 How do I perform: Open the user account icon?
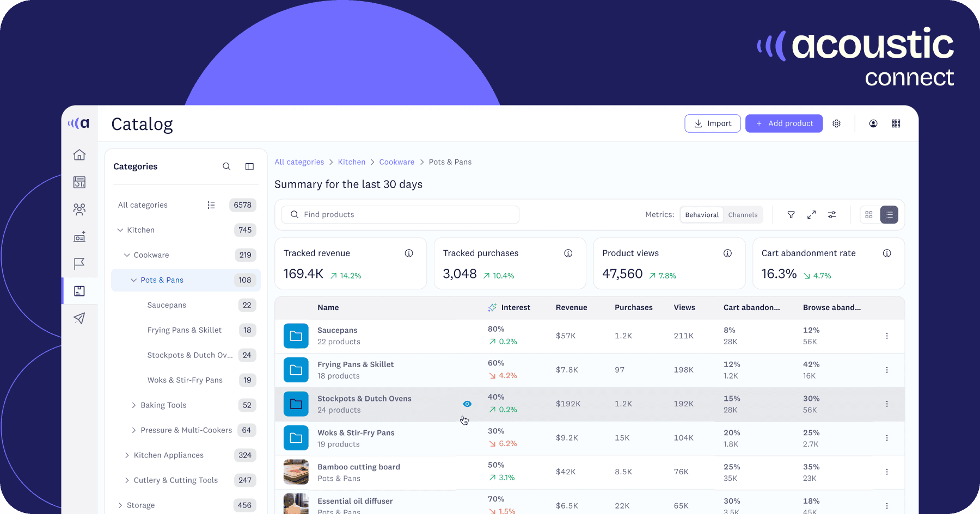point(873,123)
